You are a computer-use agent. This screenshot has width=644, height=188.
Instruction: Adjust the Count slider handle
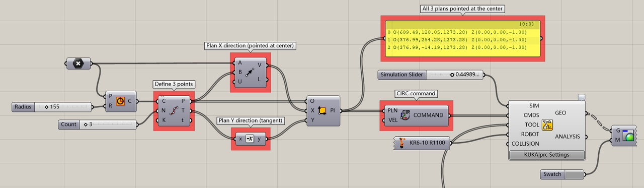[x=86, y=124]
